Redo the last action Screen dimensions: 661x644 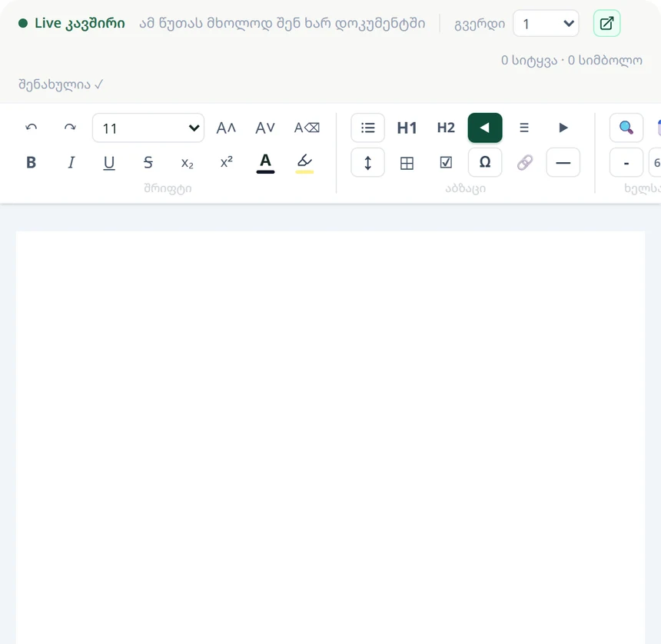70,128
